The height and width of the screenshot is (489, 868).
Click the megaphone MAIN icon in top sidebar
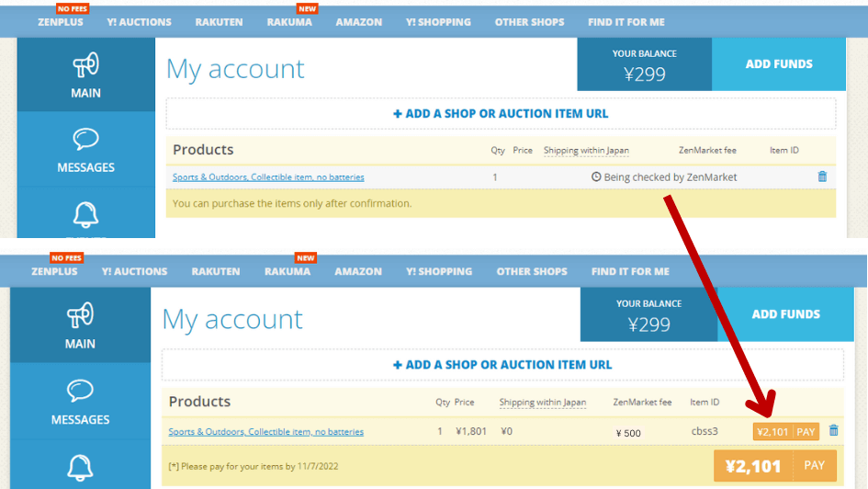click(85, 65)
